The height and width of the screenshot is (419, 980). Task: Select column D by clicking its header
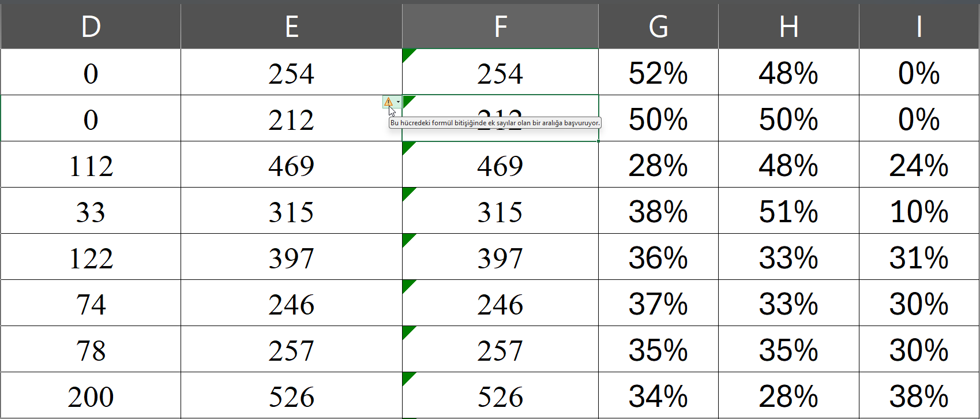click(91, 24)
